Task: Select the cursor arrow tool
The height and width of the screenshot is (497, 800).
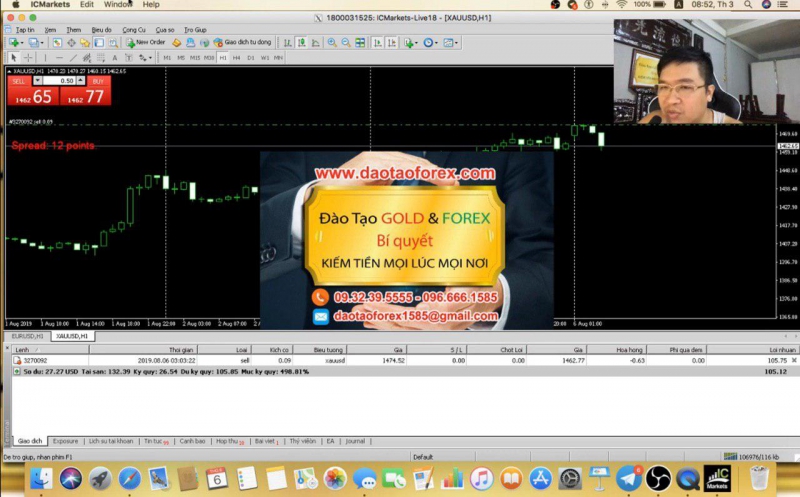Action: (x=14, y=58)
